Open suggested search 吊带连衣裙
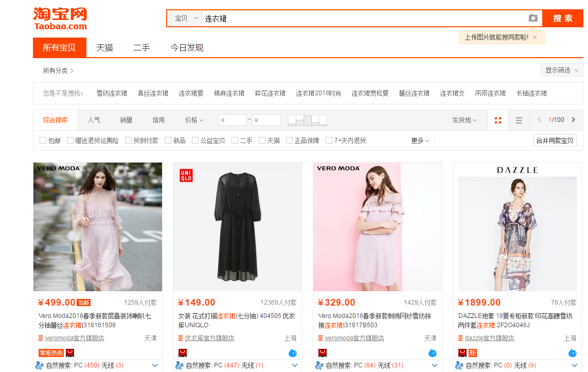The image size is (588, 372). coord(490,93)
